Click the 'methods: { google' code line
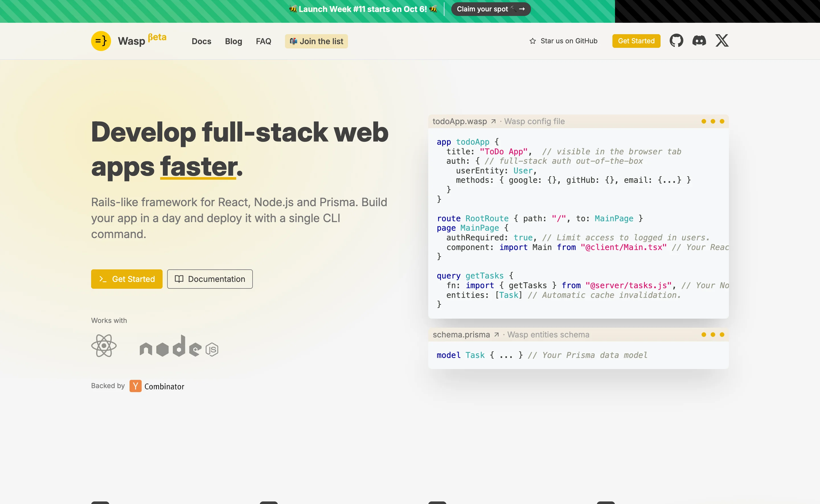 [x=573, y=180]
